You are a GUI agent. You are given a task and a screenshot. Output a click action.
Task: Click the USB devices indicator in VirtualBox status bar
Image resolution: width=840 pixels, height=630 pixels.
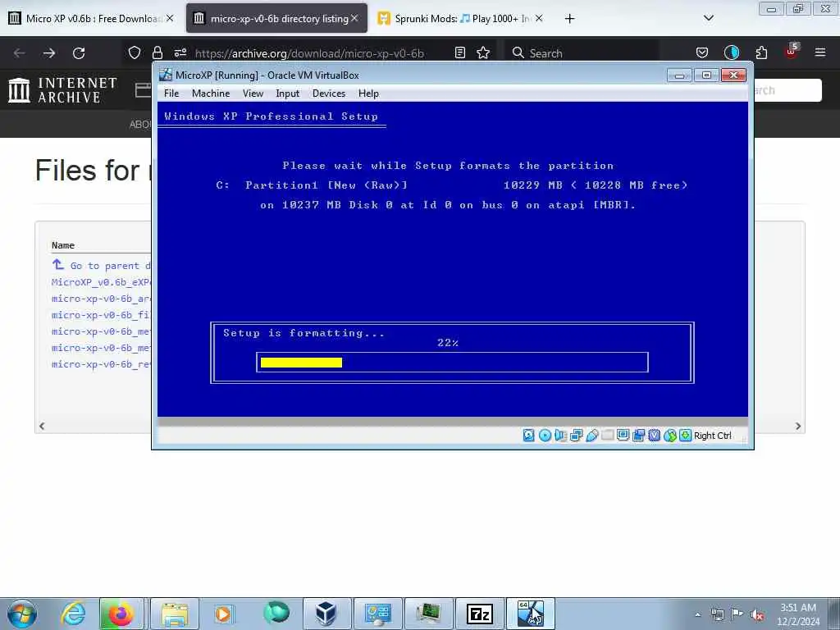point(592,436)
